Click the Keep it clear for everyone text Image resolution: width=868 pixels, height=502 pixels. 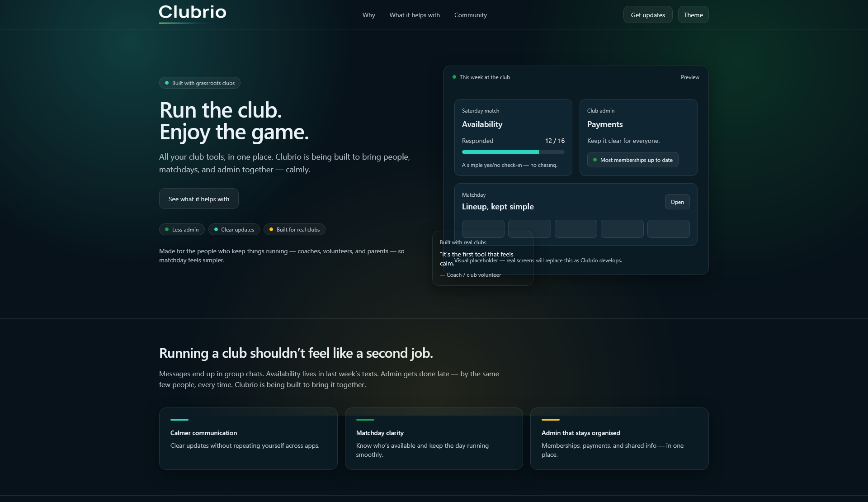click(x=623, y=141)
